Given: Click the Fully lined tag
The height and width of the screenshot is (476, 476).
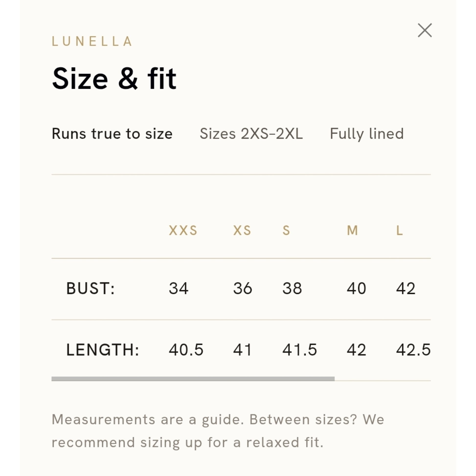Looking at the screenshot, I should tap(367, 134).
